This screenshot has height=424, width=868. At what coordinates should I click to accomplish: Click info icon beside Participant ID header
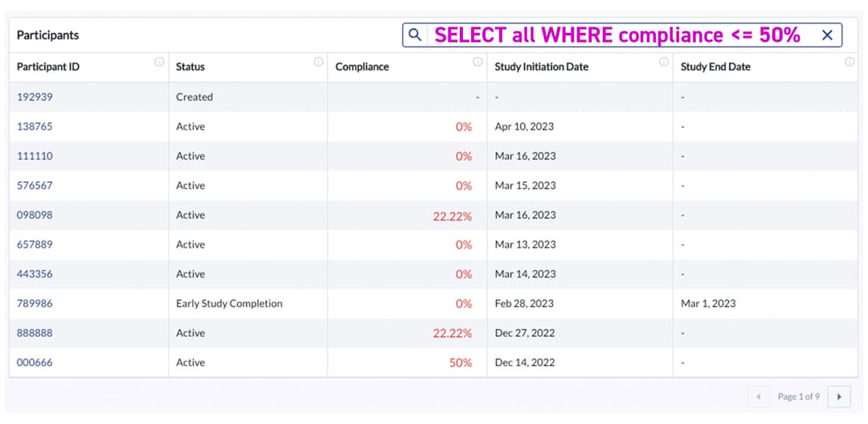[x=159, y=62]
